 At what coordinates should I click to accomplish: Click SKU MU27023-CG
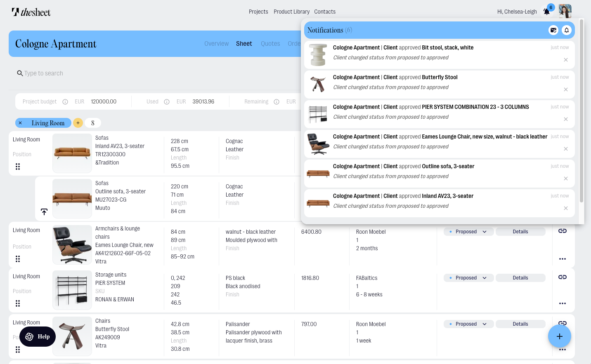coord(111,200)
